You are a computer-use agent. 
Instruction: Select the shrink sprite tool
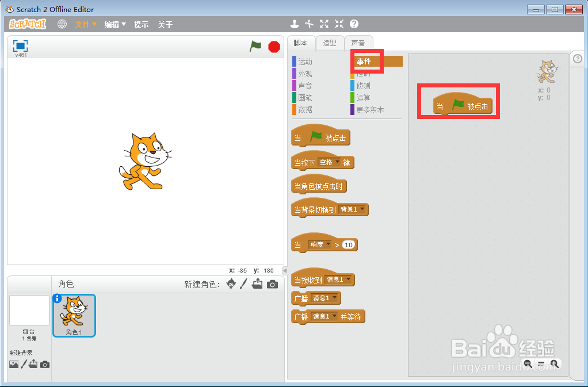[x=338, y=24]
